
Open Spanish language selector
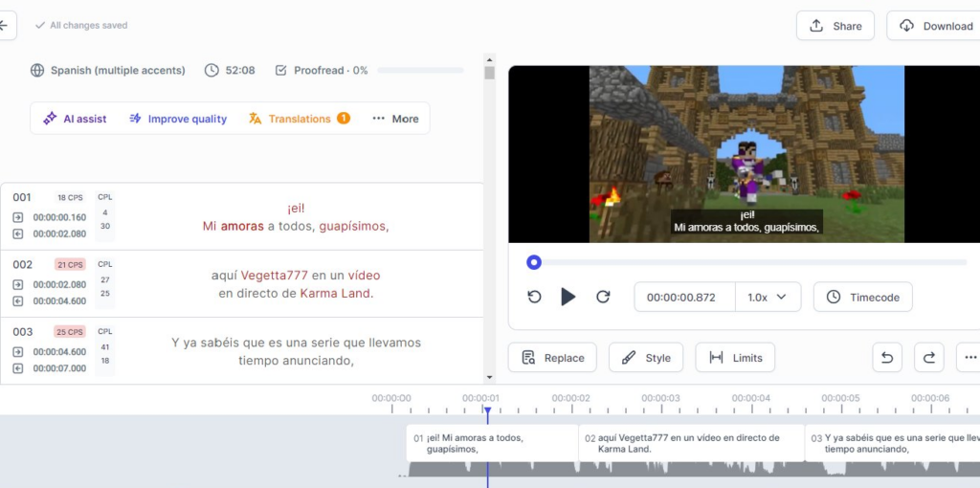pyautogui.click(x=107, y=70)
